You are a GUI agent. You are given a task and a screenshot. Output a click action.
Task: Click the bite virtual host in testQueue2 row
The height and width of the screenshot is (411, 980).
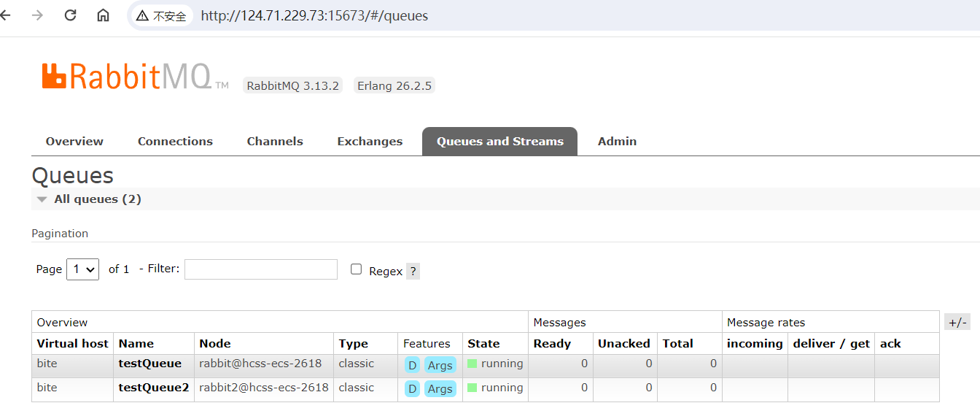[x=47, y=388]
